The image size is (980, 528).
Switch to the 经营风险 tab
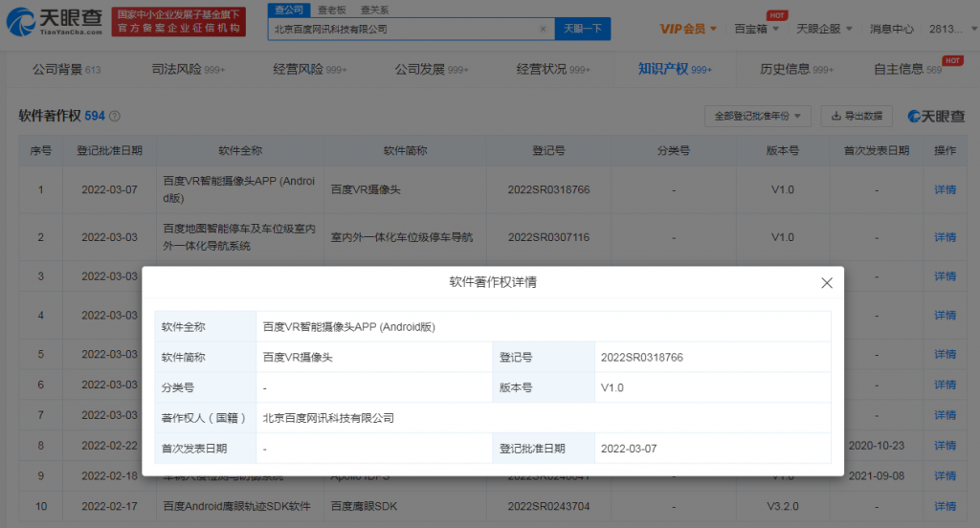point(309,70)
